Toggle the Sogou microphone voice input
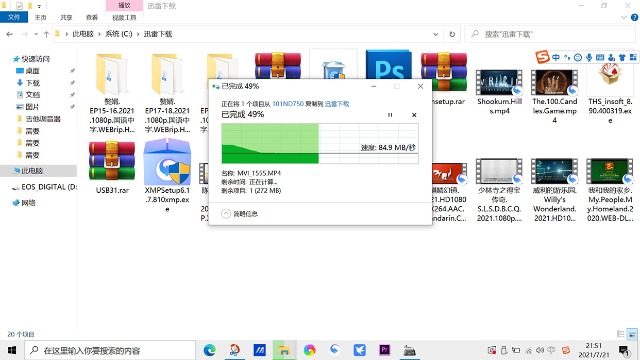Viewport: 640px width, 360px height. point(589,58)
